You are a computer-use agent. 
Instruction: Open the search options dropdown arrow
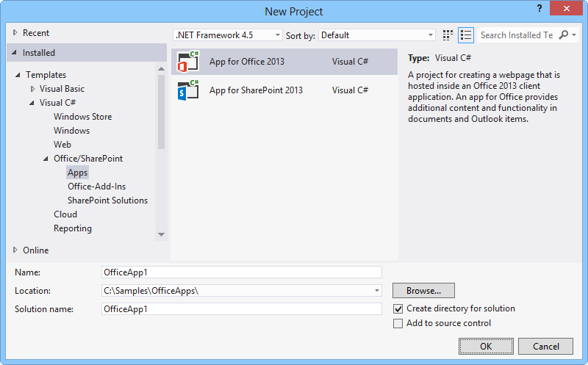[574, 35]
